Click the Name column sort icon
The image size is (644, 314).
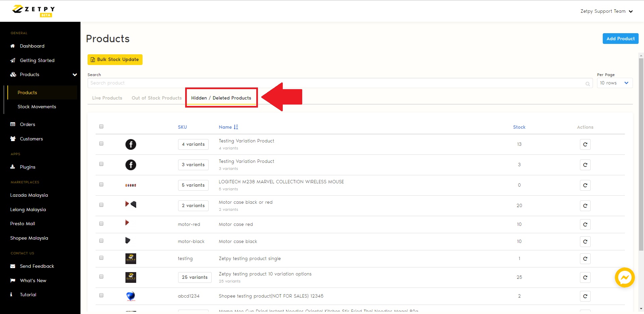[x=236, y=127]
